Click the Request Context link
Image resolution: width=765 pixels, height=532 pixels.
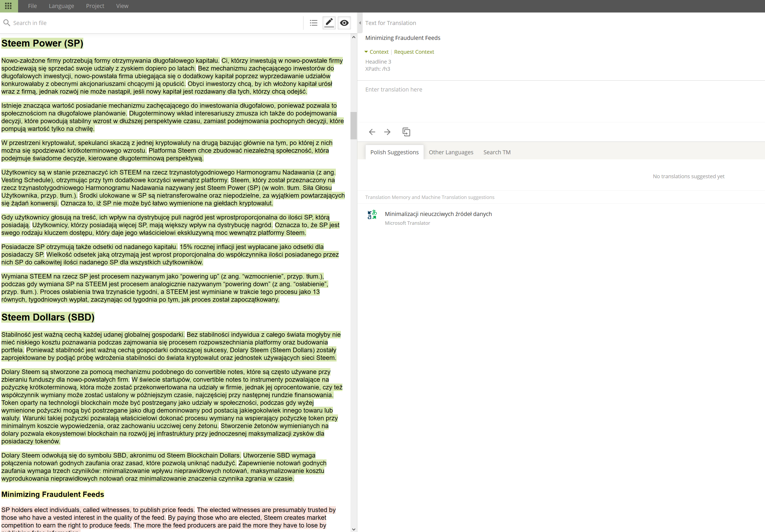(x=414, y=52)
